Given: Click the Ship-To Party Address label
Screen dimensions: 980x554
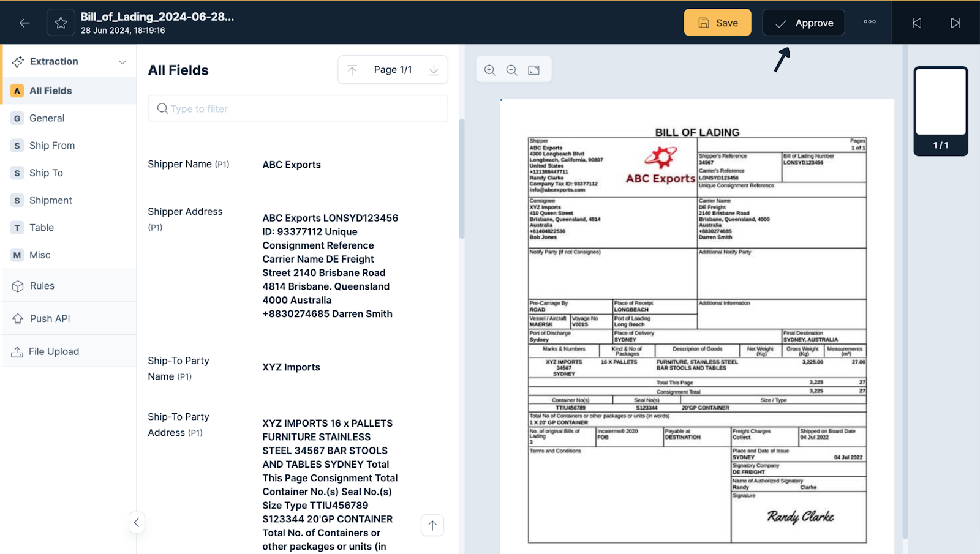Looking at the screenshot, I should tap(178, 424).
